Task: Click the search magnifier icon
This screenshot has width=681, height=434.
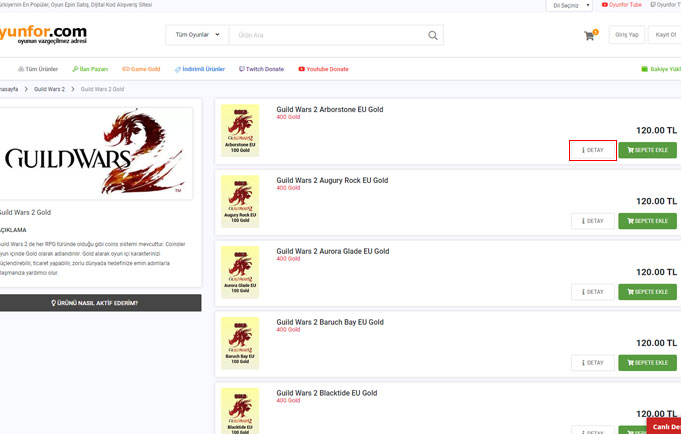Action: click(x=433, y=36)
